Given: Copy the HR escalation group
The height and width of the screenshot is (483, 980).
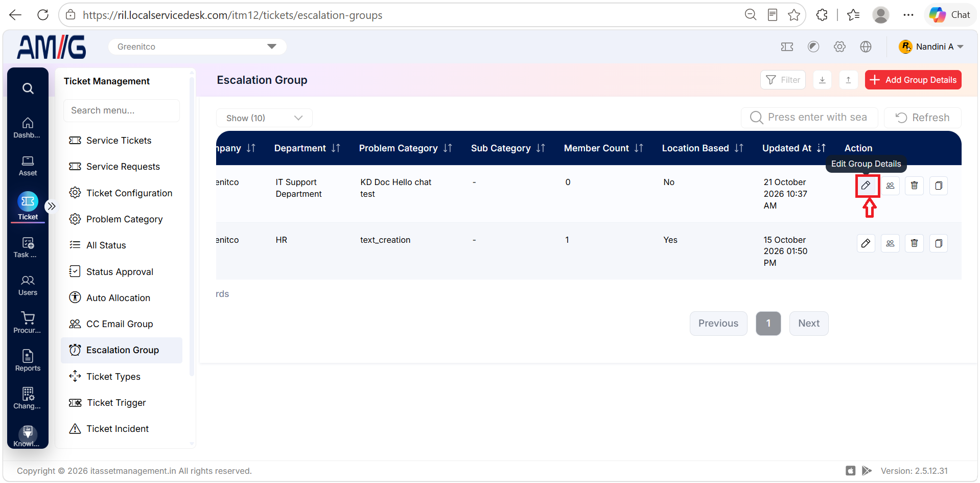Looking at the screenshot, I should point(939,243).
